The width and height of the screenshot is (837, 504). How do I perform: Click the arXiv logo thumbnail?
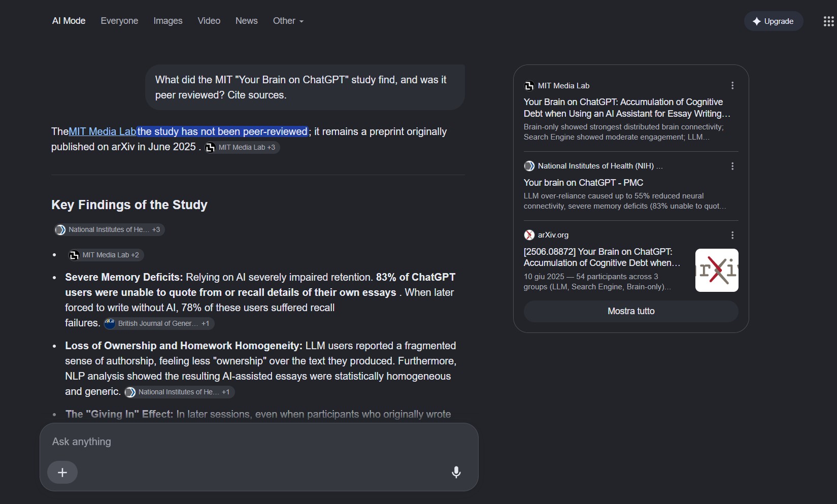click(717, 270)
